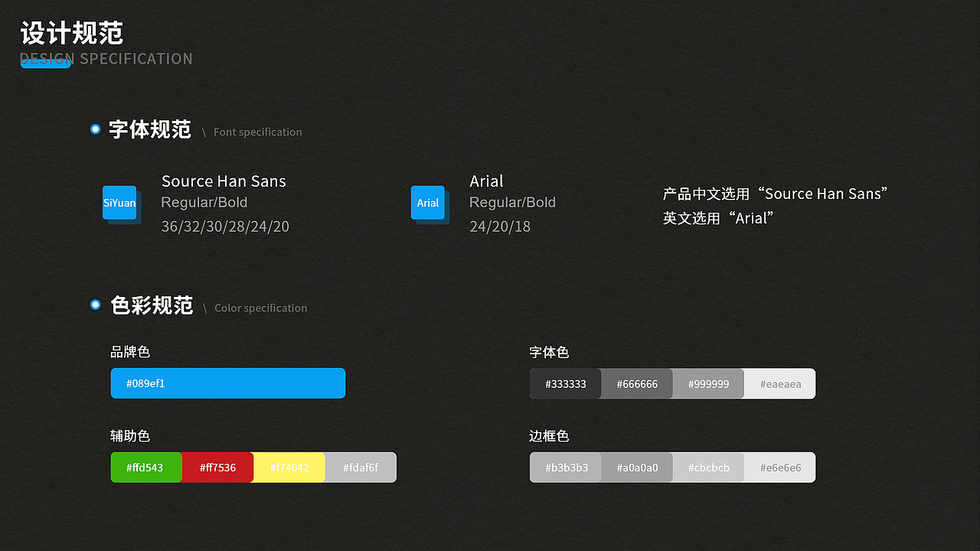Choose the #cbcbcb border color swatch
980x551 pixels.
[708, 468]
